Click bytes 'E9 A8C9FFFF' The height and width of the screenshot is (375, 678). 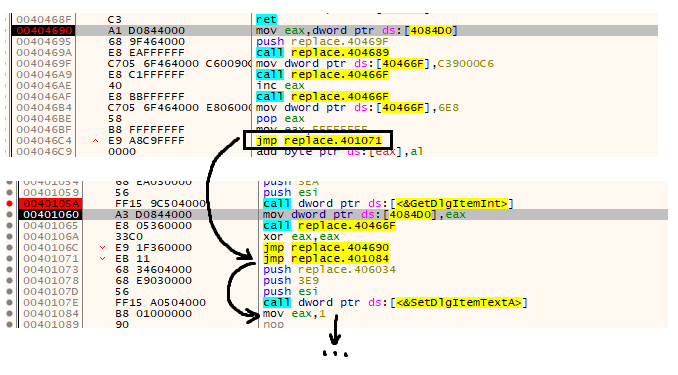tap(146, 141)
